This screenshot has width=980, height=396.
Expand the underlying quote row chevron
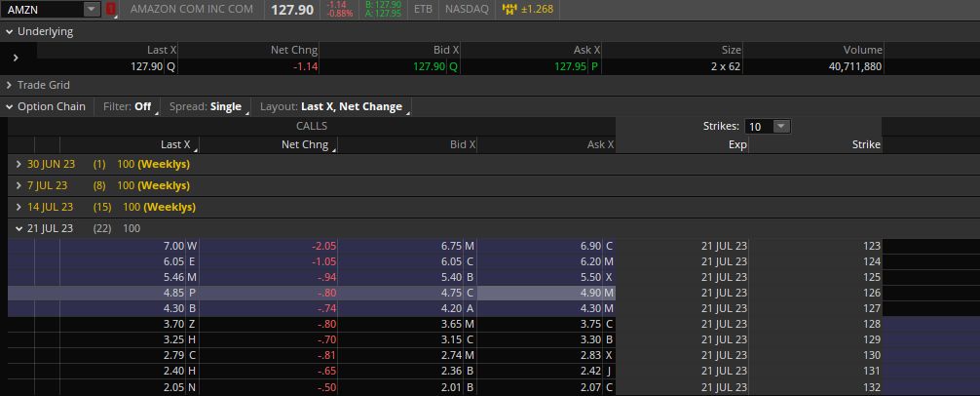(x=16, y=59)
